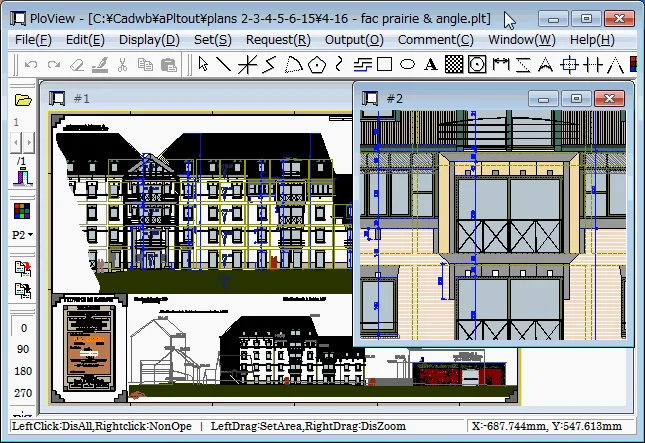
Task: Click the Copy icon in toolbar
Action: [145, 65]
